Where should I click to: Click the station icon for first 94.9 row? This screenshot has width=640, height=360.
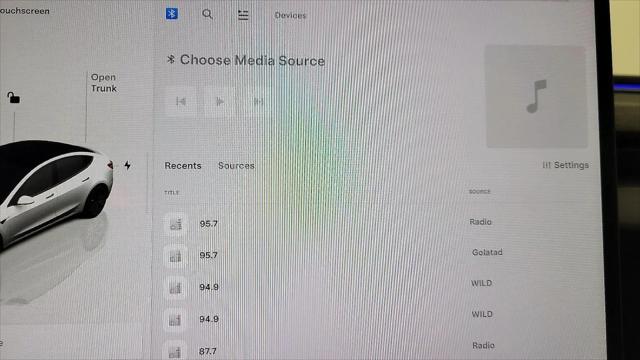pyautogui.click(x=176, y=288)
